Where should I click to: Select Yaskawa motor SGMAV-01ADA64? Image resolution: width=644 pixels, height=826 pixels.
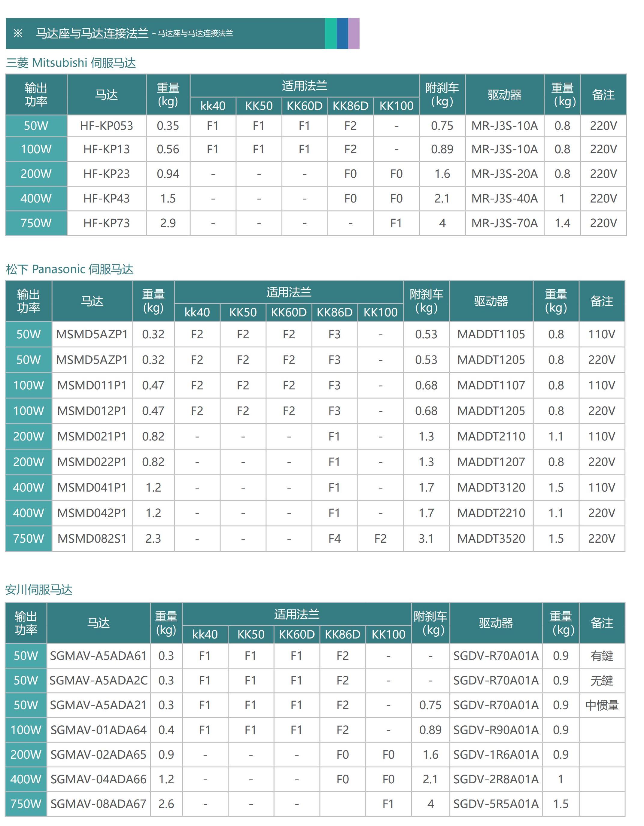pos(98,730)
